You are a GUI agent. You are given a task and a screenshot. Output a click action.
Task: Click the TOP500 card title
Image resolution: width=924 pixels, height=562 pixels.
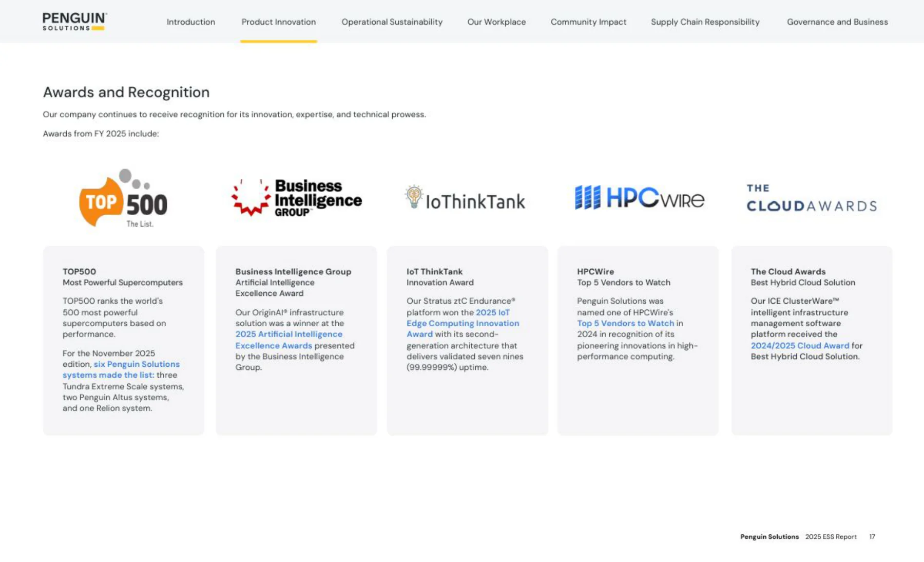(x=79, y=271)
